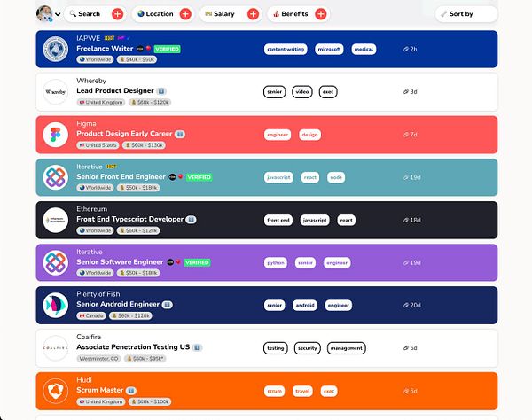
Task: Select the travel tag
Action: point(302,391)
